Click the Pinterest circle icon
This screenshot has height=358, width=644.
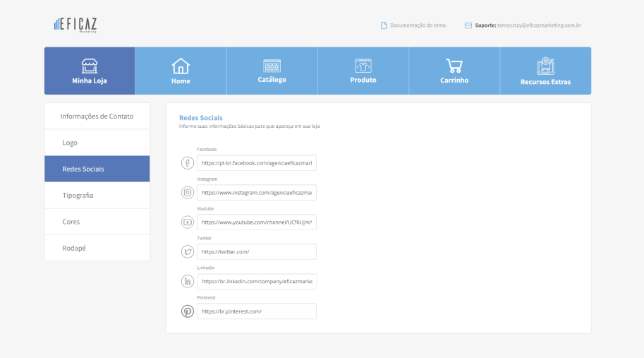188,311
